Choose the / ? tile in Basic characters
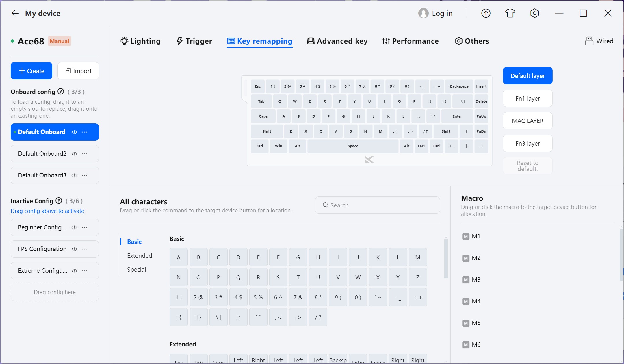The image size is (624, 364). 318,317
